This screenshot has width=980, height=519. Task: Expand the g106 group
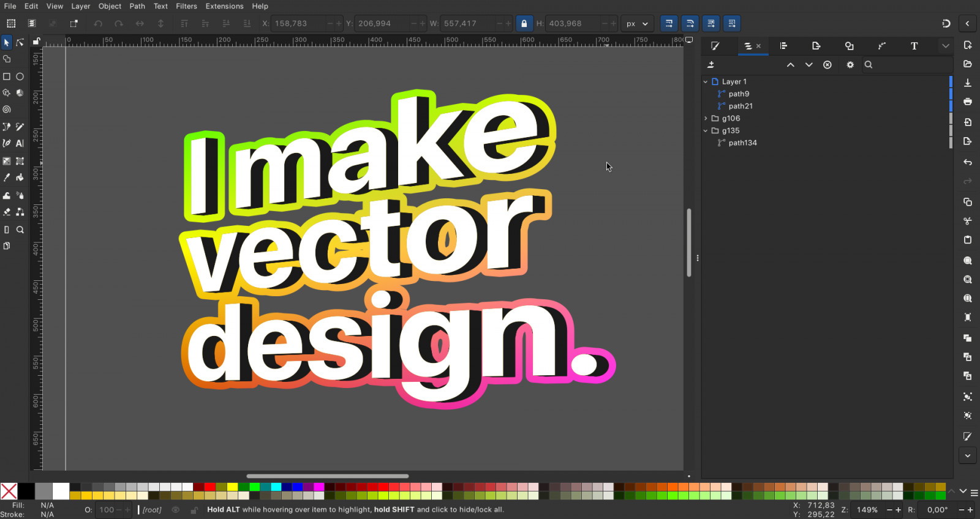(x=706, y=118)
